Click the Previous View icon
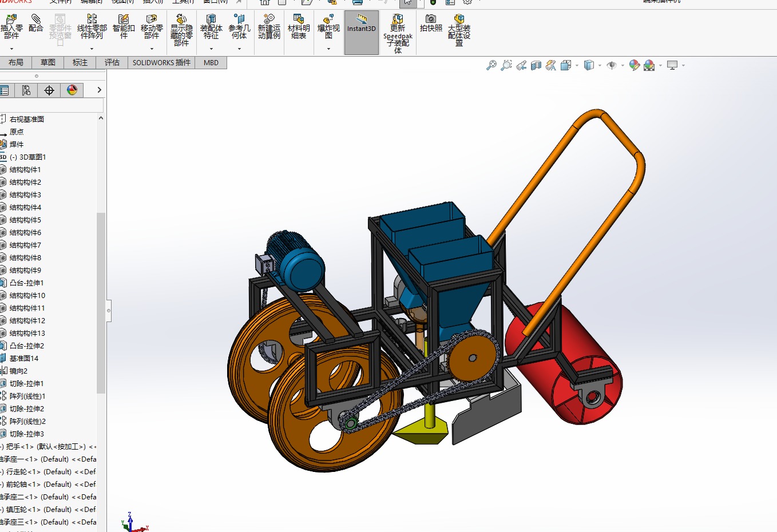 (521, 65)
